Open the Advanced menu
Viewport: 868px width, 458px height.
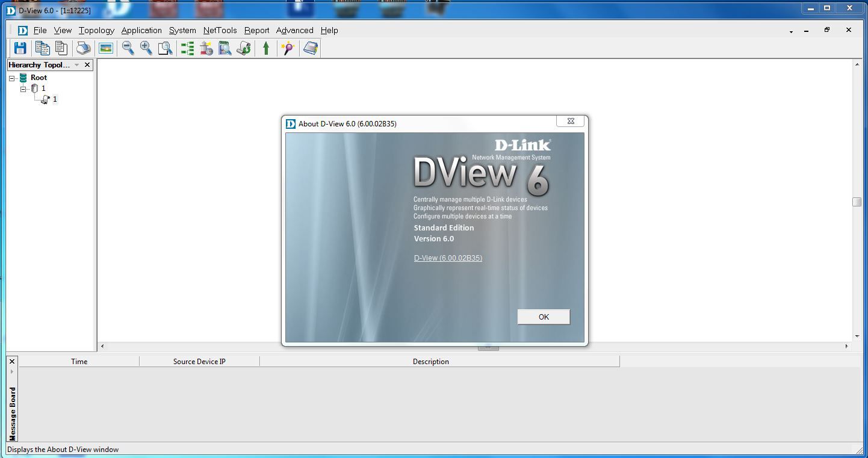(x=294, y=30)
